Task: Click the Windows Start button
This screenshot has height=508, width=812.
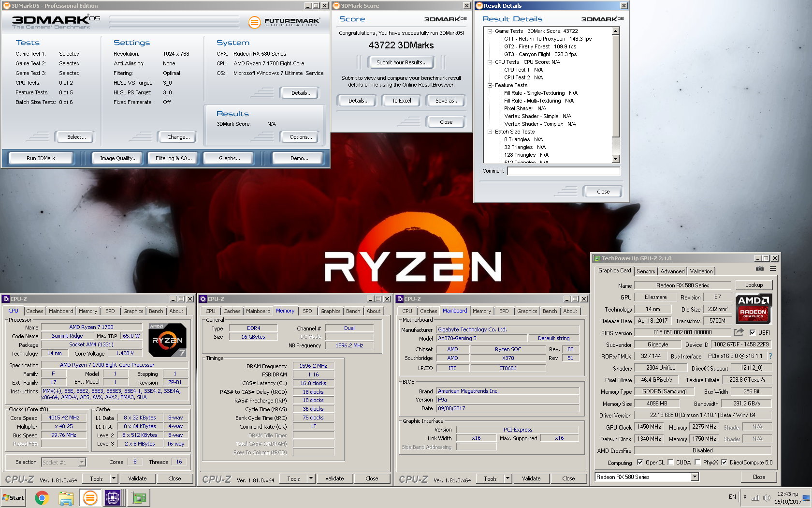Action: (x=14, y=497)
